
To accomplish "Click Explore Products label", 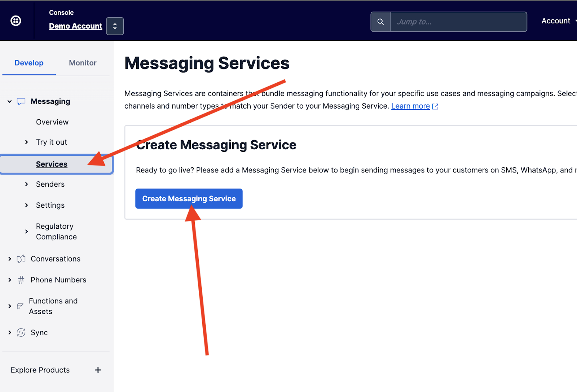I will click(x=40, y=370).
